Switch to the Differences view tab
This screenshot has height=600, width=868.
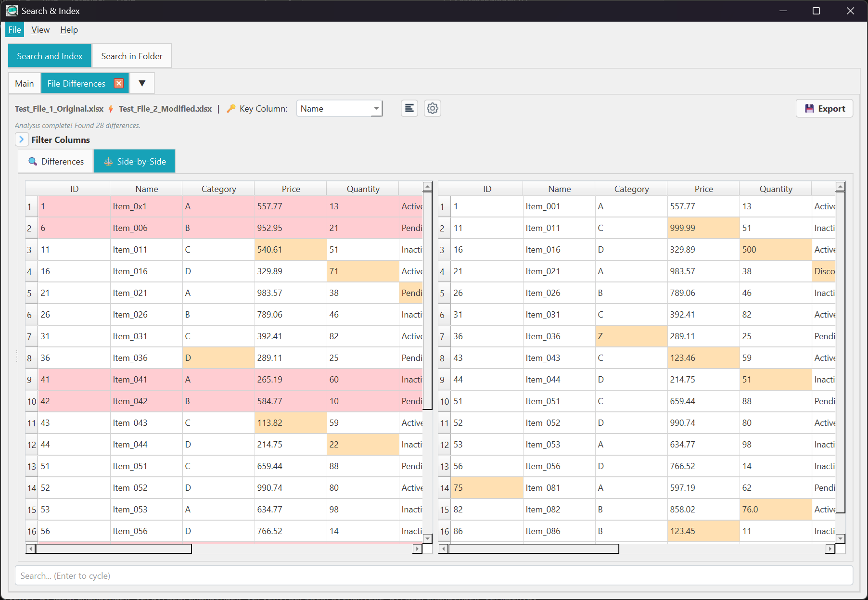click(x=56, y=161)
